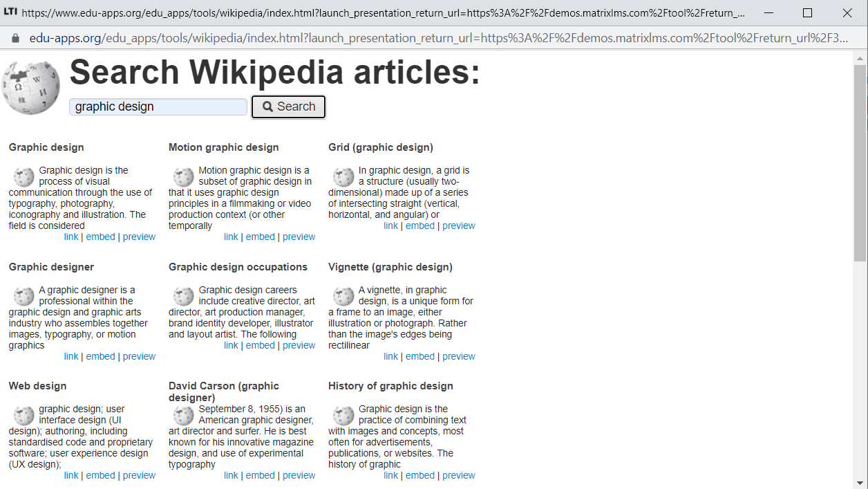This screenshot has height=489, width=868.
Task: Embed the Web design article
Action: click(x=100, y=475)
